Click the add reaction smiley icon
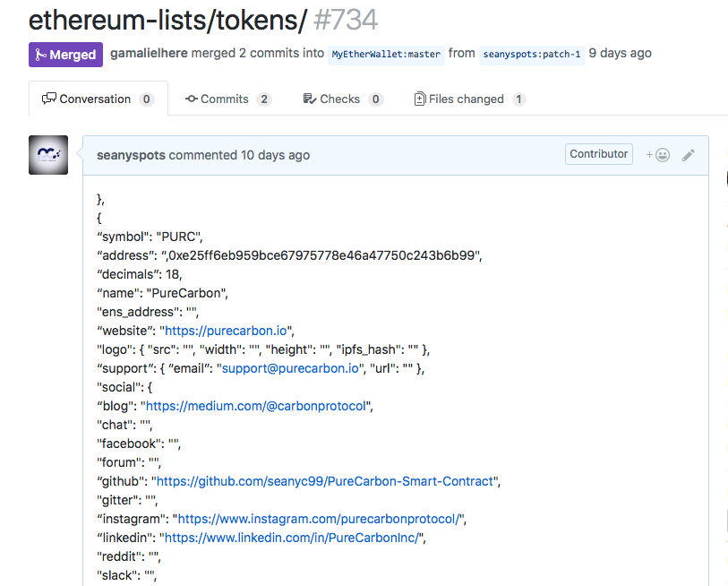 coord(658,155)
